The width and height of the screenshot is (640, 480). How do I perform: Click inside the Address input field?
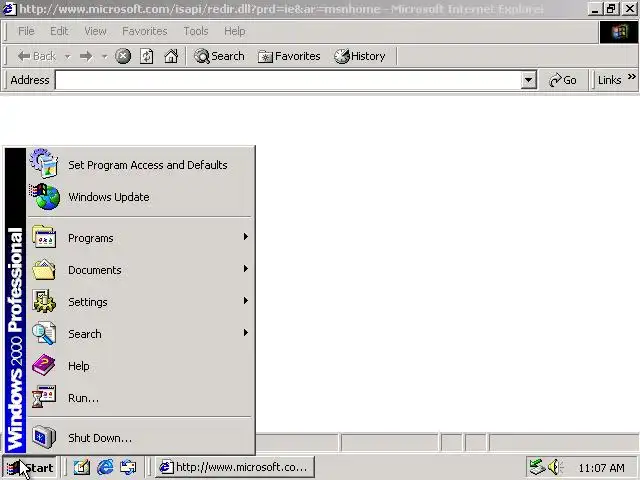click(x=288, y=80)
